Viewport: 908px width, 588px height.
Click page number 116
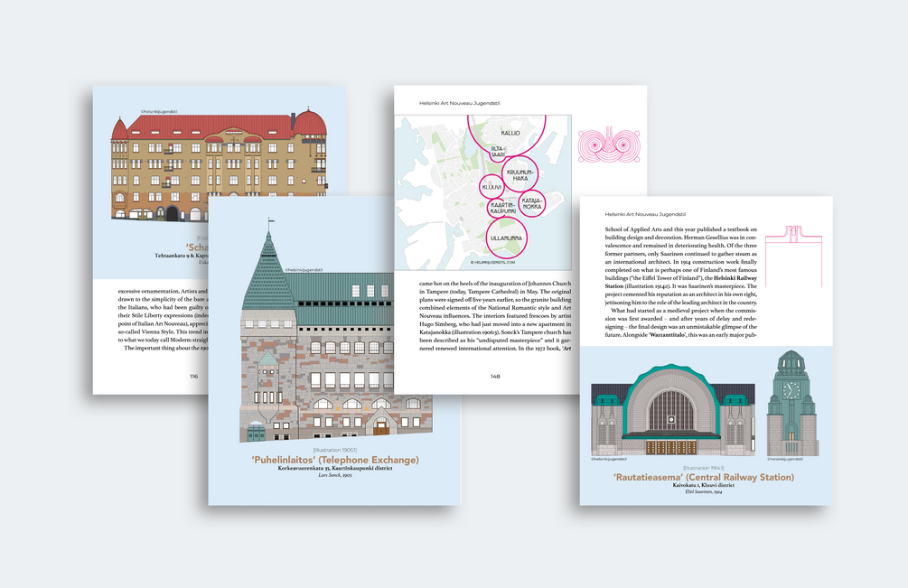(x=194, y=376)
